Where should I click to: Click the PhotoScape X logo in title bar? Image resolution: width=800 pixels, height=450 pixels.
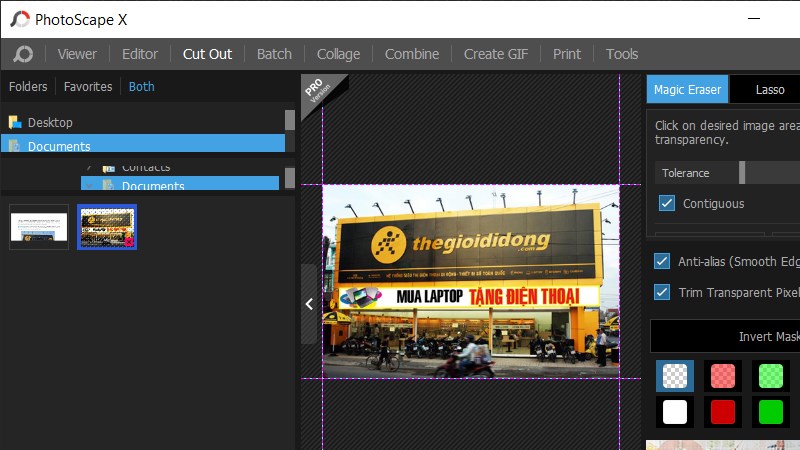[20, 19]
